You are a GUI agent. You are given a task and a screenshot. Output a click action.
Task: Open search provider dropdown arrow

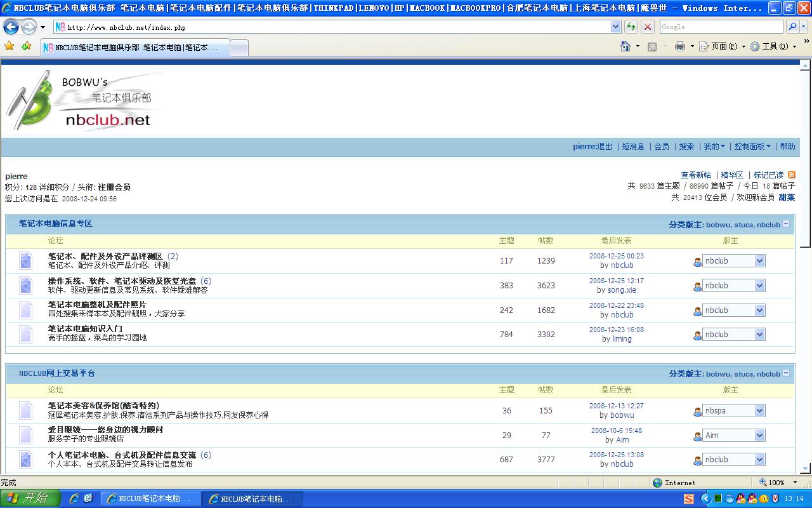pyautogui.click(x=804, y=27)
